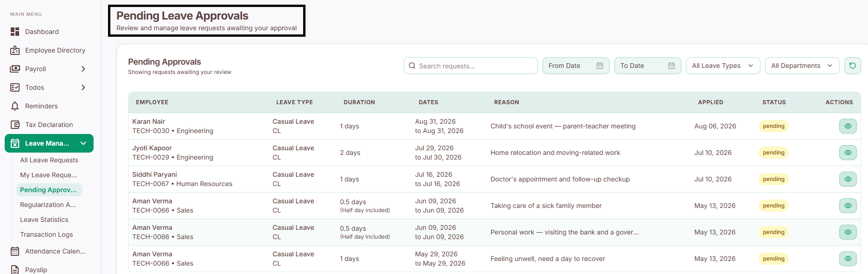The image size is (868, 274).
Task: Open My Leave Requests in sidebar
Action: (x=48, y=175)
